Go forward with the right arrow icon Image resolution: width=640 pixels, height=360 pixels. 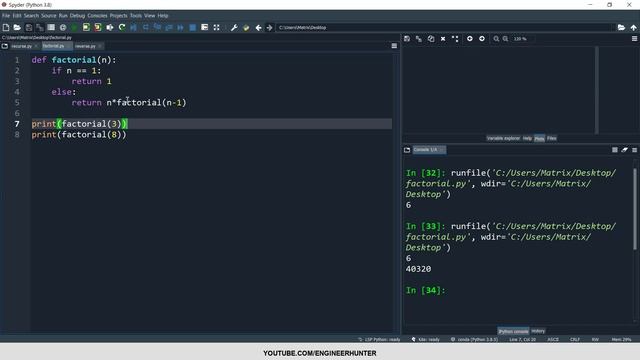coord(269,27)
